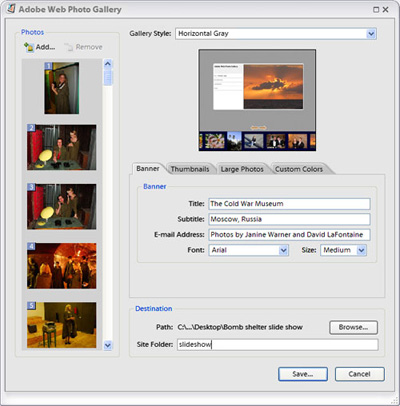
Task: Select photo thumbnail number 1
Action: (x=62, y=88)
